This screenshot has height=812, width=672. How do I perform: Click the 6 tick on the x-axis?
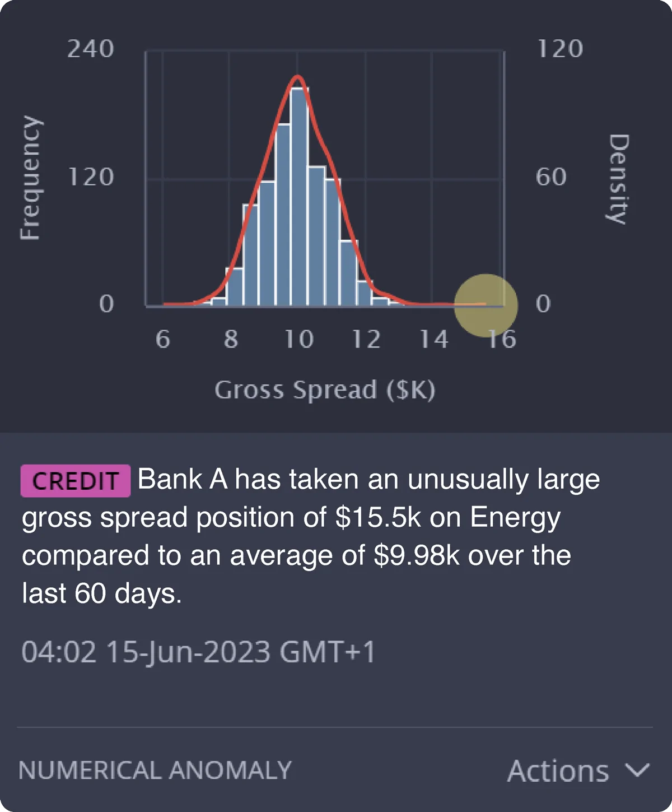pos(162,339)
